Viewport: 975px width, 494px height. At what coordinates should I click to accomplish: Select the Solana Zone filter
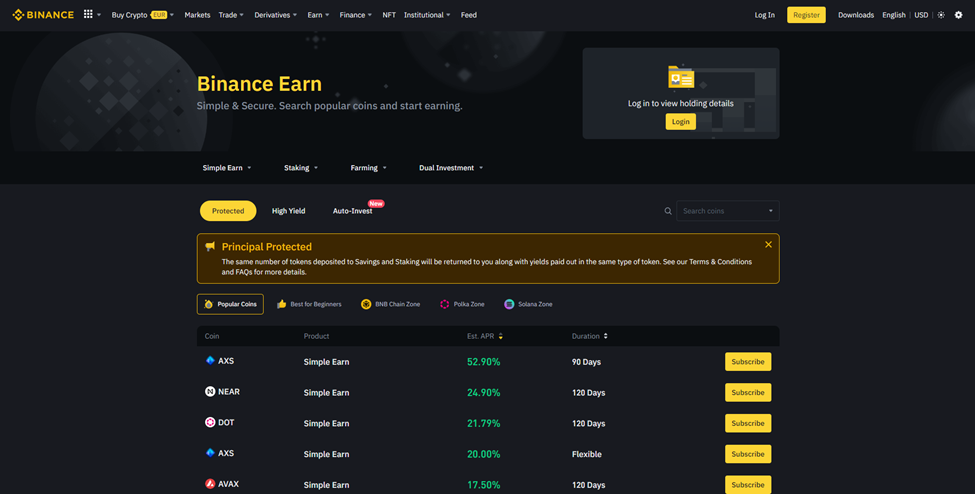tap(528, 304)
